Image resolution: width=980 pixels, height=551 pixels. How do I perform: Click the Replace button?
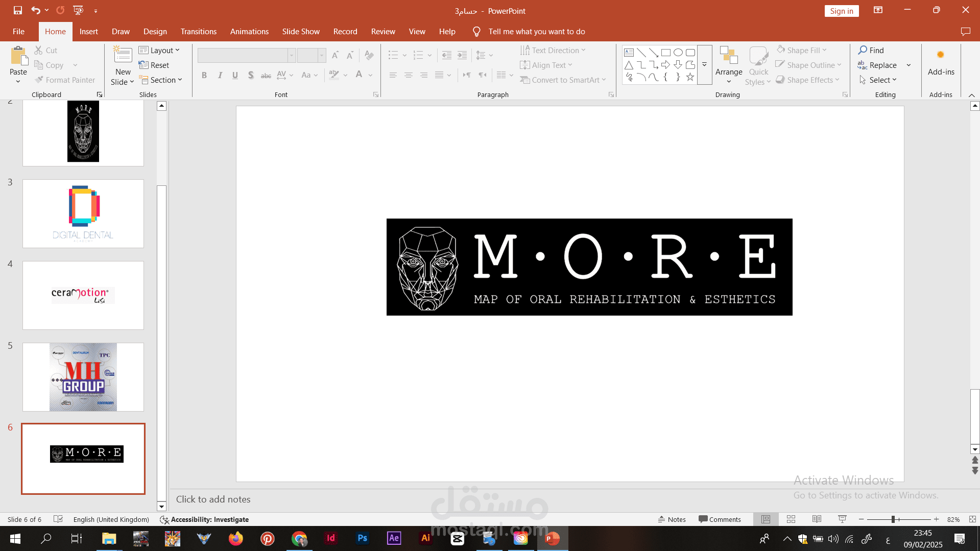point(877,65)
